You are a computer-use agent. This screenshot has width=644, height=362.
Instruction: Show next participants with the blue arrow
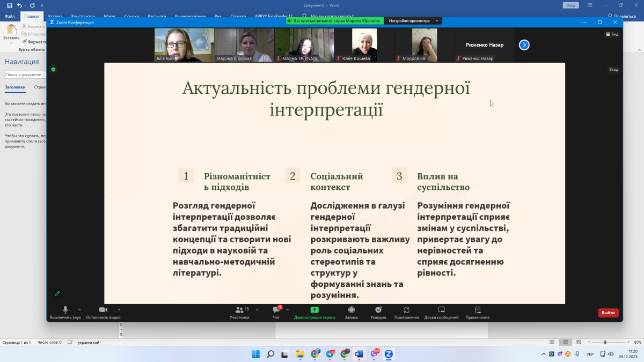click(524, 45)
